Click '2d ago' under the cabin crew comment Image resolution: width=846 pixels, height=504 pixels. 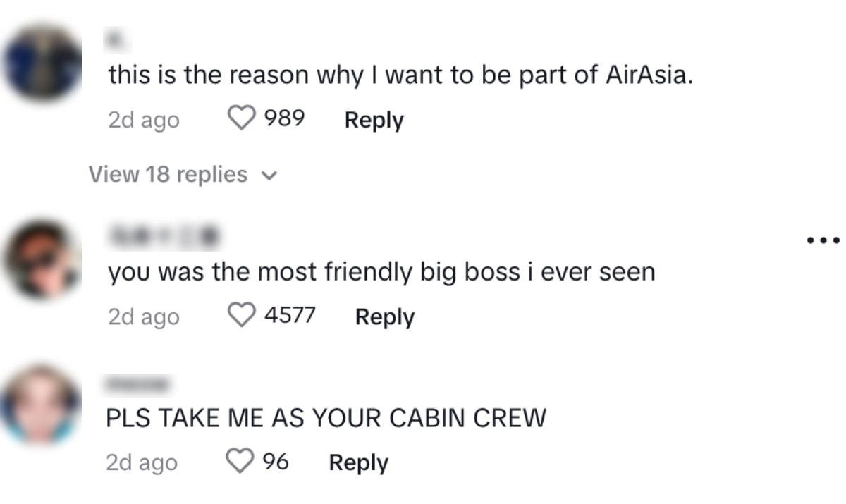142,462
